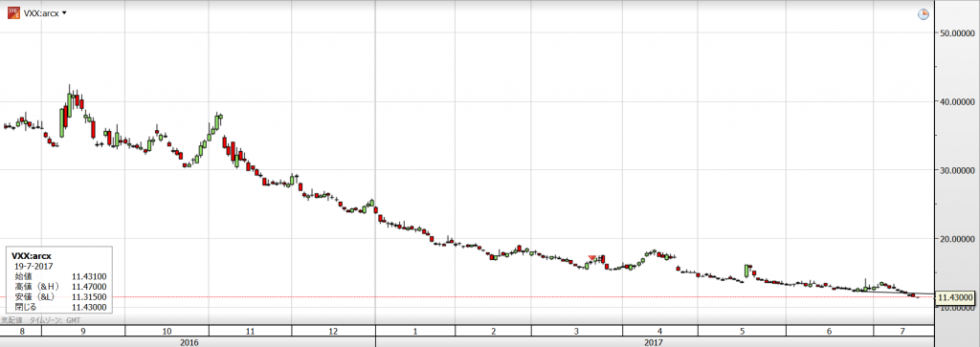Click the red triangle marker above the March candles
980x347 pixels.
point(592,257)
